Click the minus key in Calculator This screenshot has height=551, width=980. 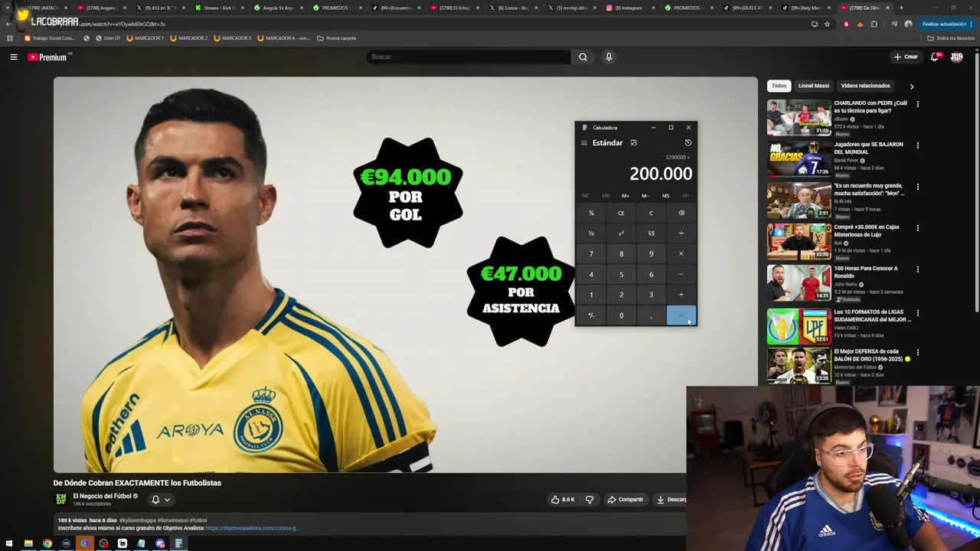pos(681,275)
